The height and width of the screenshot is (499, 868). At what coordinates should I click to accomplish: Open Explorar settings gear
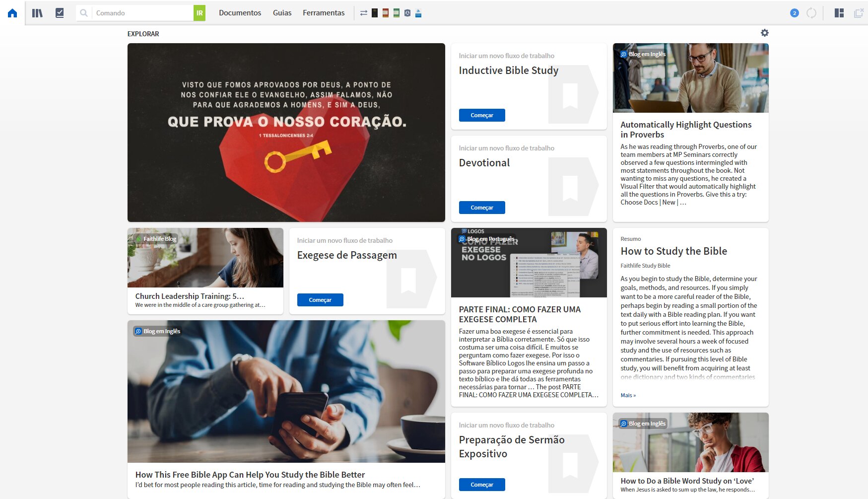click(x=765, y=33)
